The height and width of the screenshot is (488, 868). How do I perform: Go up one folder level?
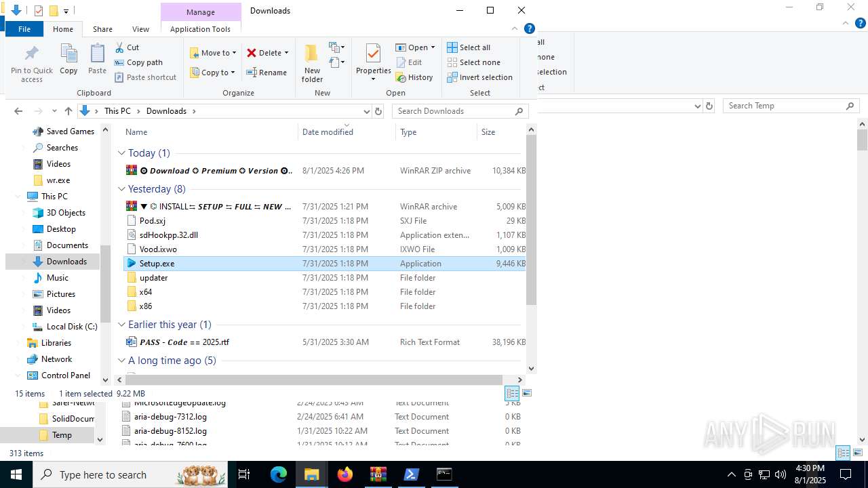[x=68, y=111]
